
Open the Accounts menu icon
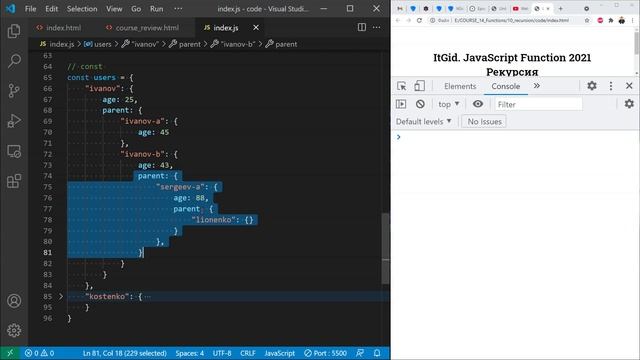(x=14, y=301)
